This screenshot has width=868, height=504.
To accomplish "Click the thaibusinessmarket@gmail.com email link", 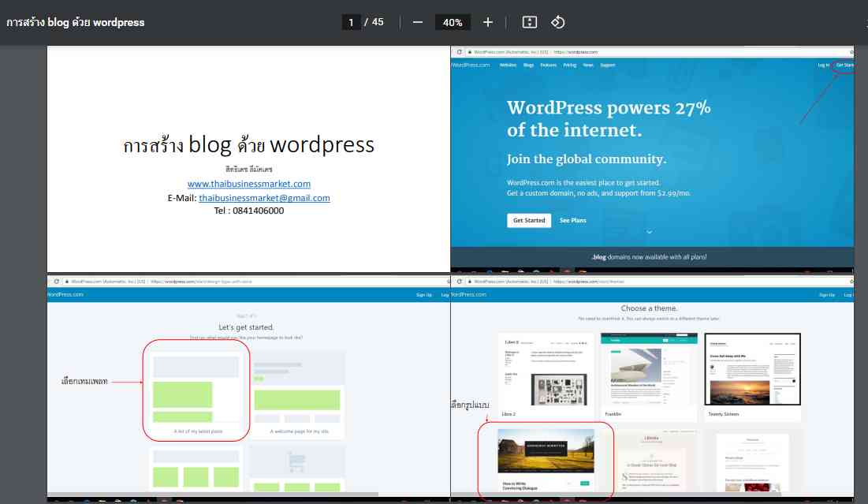I will click(x=264, y=198).
